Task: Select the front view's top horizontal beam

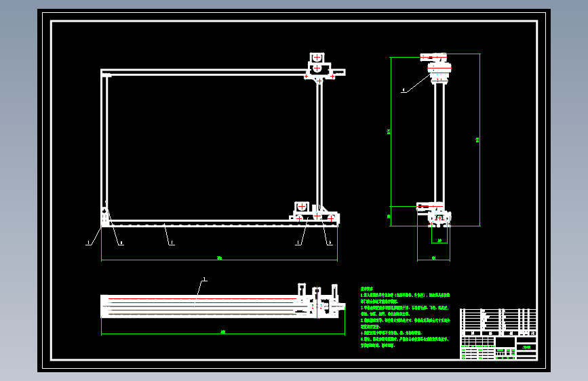Action: click(222, 73)
